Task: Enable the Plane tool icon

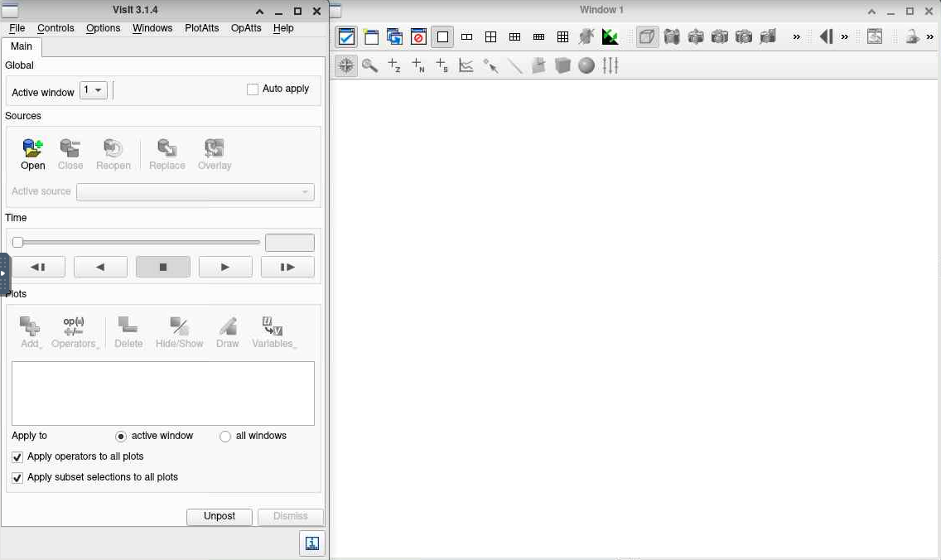Action: point(538,65)
